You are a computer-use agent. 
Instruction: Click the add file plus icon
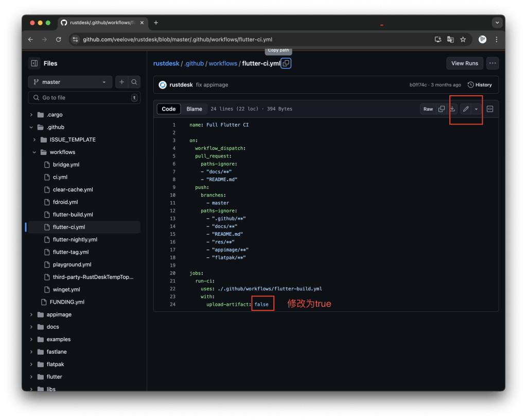coord(122,82)
